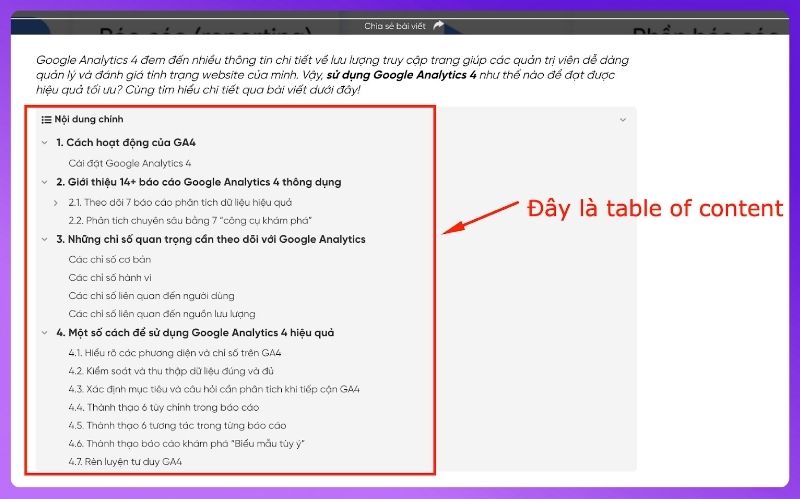Viewport: 800px width, 499px height.
Task: Go to Các chỉ số liên quan đến người dùng
Action: click(x=152, y=295)
